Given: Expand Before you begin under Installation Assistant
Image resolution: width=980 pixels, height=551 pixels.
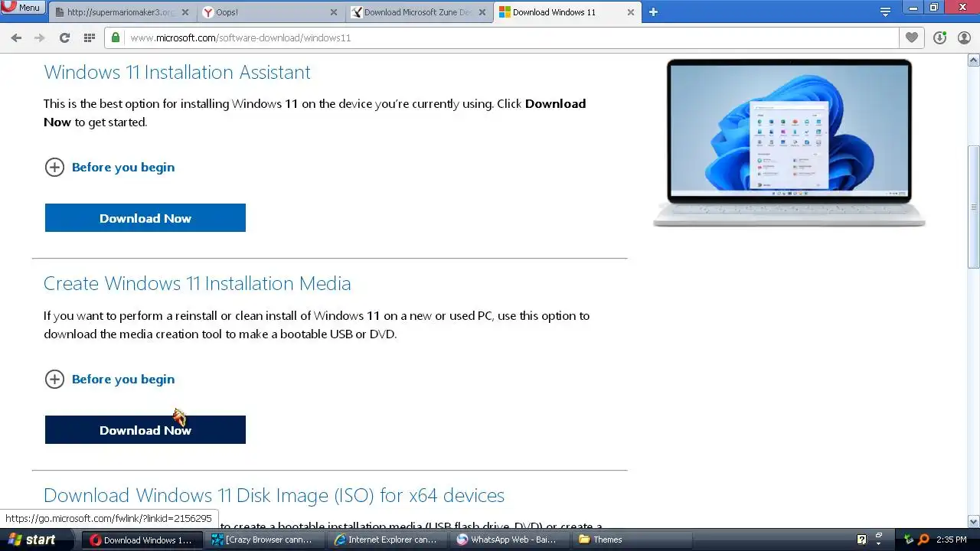Looking at the screenshot, I should (x=109, y=167).
